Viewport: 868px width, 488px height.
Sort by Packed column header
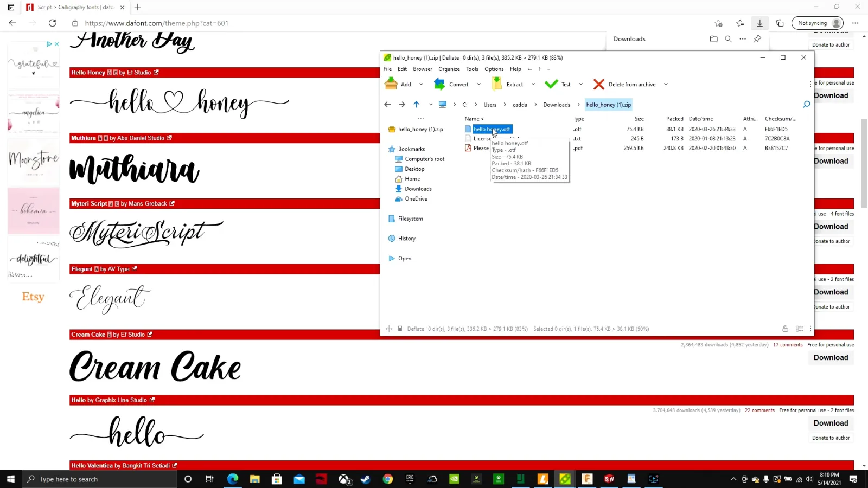[674, 119]
